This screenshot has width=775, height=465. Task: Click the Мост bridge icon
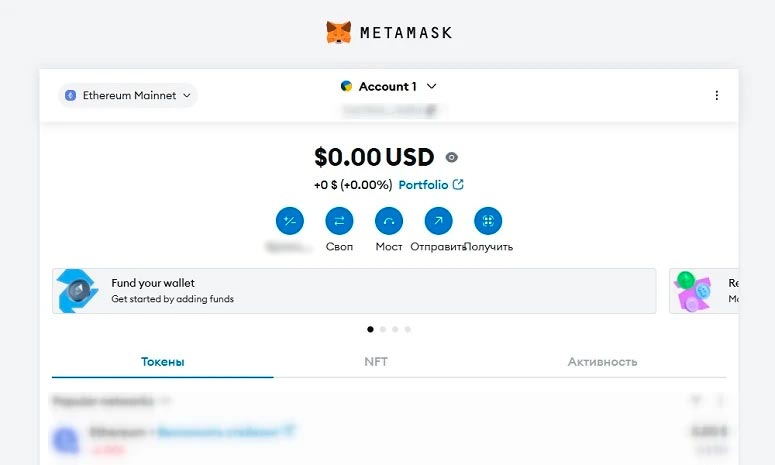coord(389,221)
